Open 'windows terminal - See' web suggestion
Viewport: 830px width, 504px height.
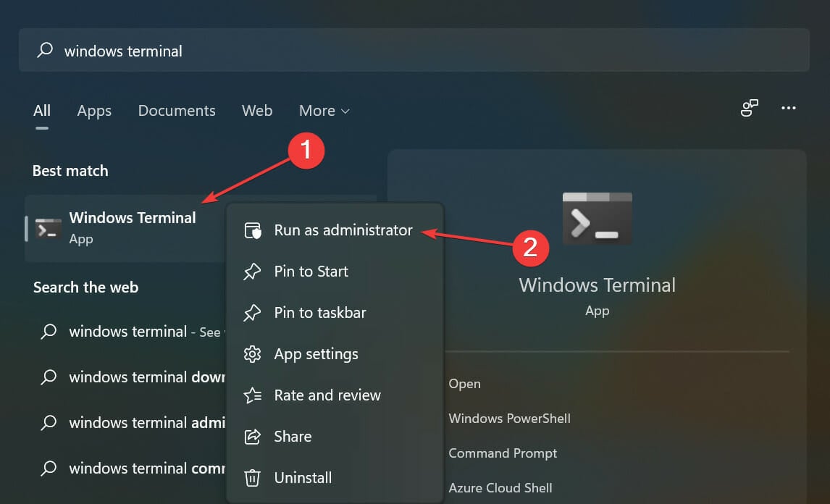129,332
